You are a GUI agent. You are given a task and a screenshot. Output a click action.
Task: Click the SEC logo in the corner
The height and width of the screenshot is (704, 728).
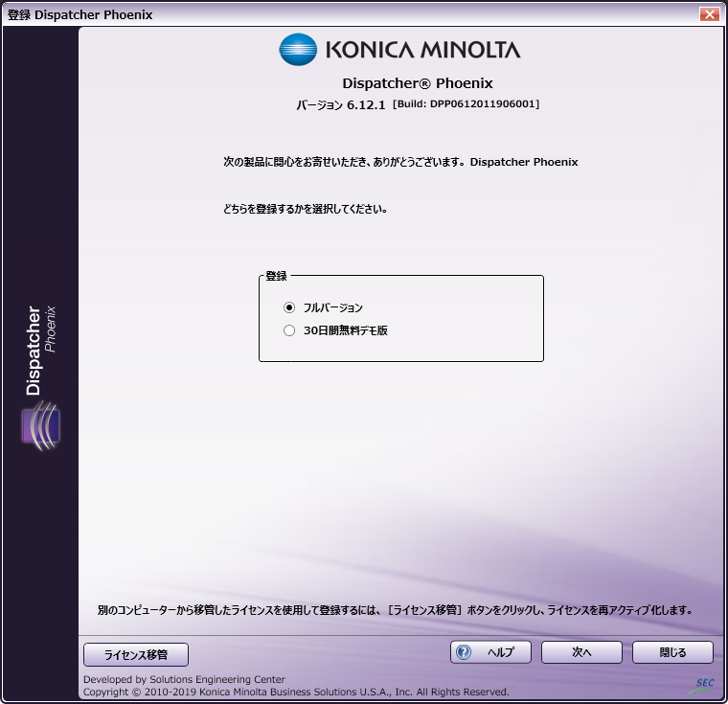click(x=703, y=686)
